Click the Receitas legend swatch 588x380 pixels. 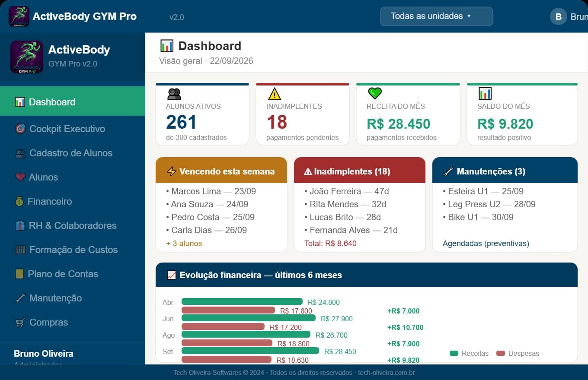coord(454,353)
